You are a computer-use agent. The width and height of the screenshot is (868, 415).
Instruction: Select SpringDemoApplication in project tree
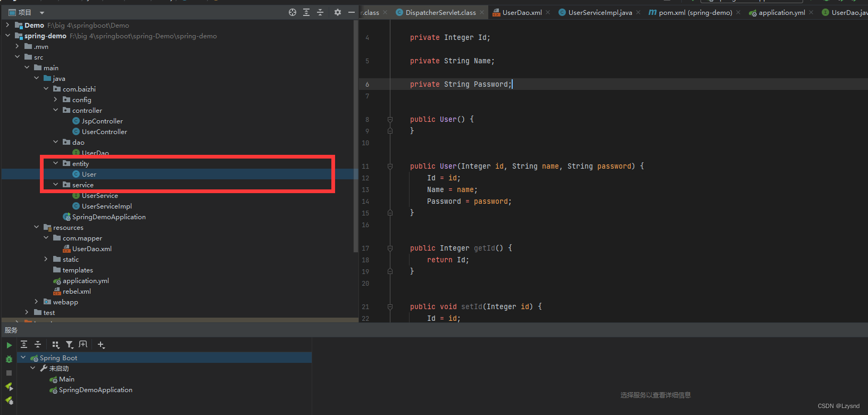coord(108,217)
